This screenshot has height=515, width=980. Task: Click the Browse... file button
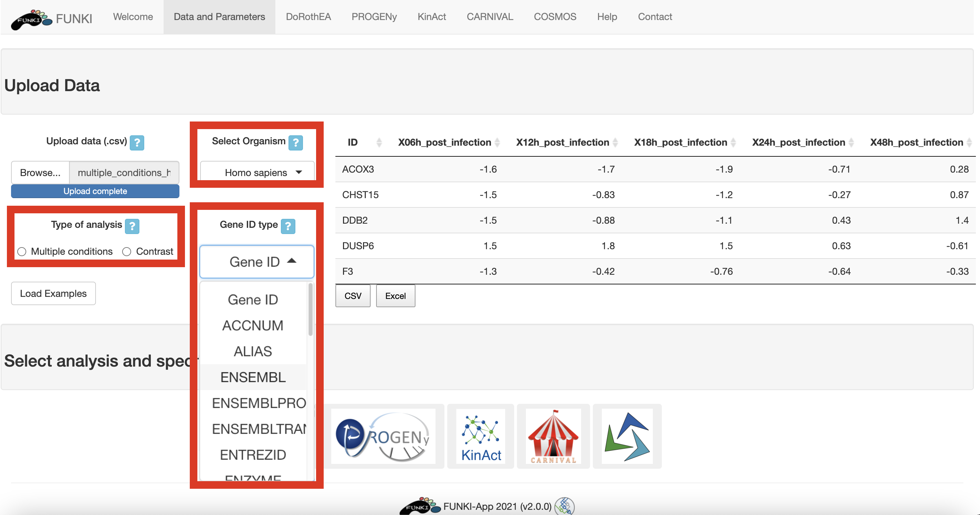click(x=40, y=173)
